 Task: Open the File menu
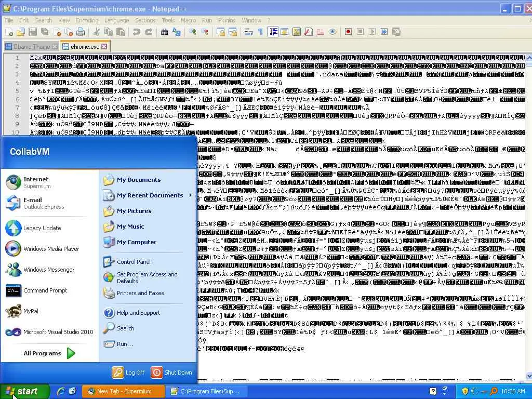coord(9,20)
